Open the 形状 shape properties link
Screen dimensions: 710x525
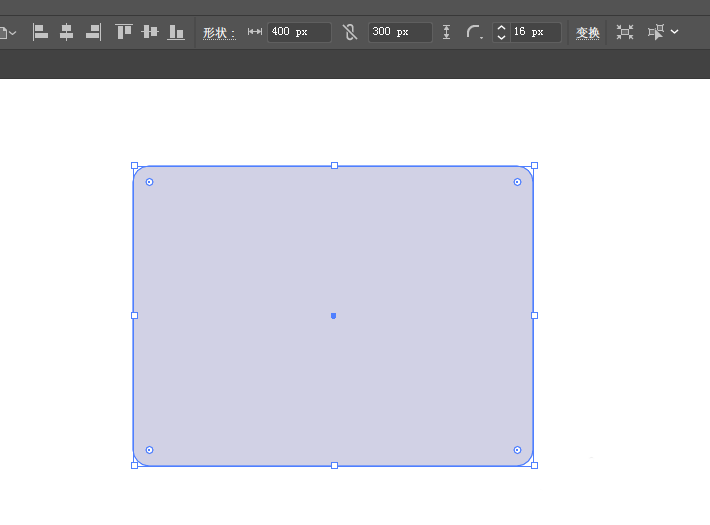pos(219,33)
